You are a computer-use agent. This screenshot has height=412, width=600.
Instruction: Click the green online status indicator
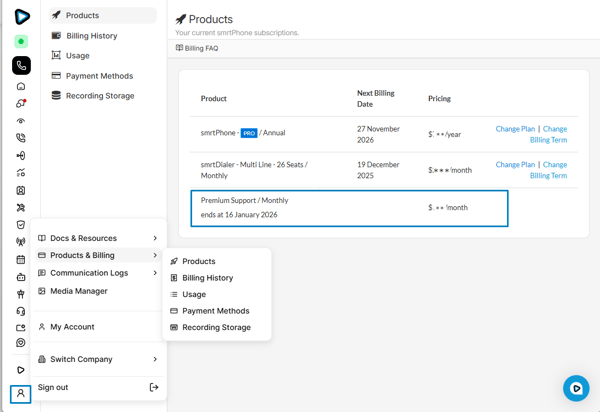click(x=21, y=42)
